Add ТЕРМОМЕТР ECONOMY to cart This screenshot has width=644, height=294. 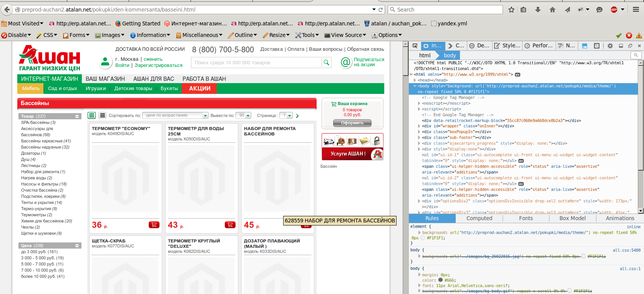click(x=154, y=225)
